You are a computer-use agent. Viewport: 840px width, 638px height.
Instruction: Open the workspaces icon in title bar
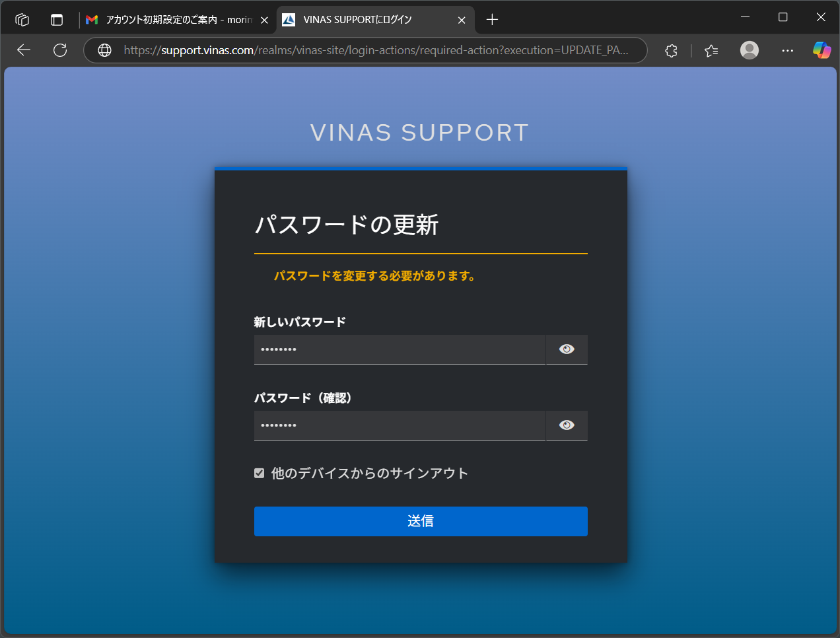22,20
